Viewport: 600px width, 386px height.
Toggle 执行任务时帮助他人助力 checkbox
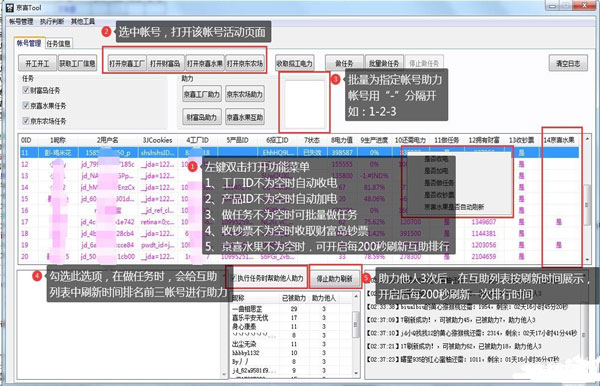tap(233, 278)
